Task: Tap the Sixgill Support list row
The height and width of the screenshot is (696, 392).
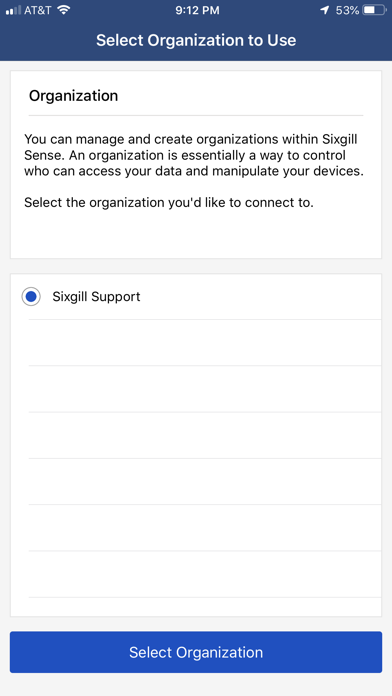Action: click(196, 297)
